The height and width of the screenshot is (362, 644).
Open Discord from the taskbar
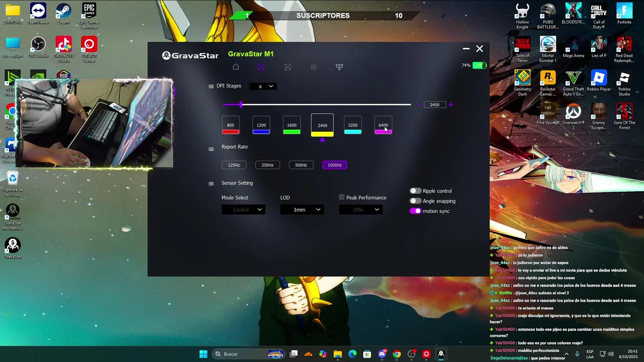(x=382, y=354)
